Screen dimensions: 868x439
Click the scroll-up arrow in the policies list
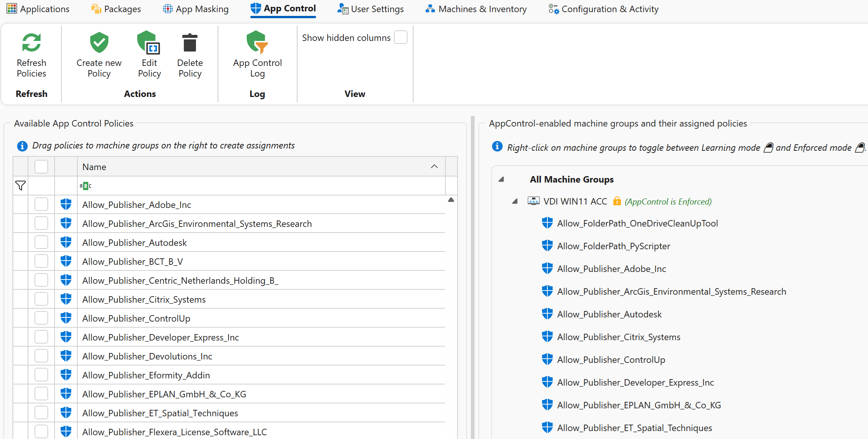pos(451,200)
